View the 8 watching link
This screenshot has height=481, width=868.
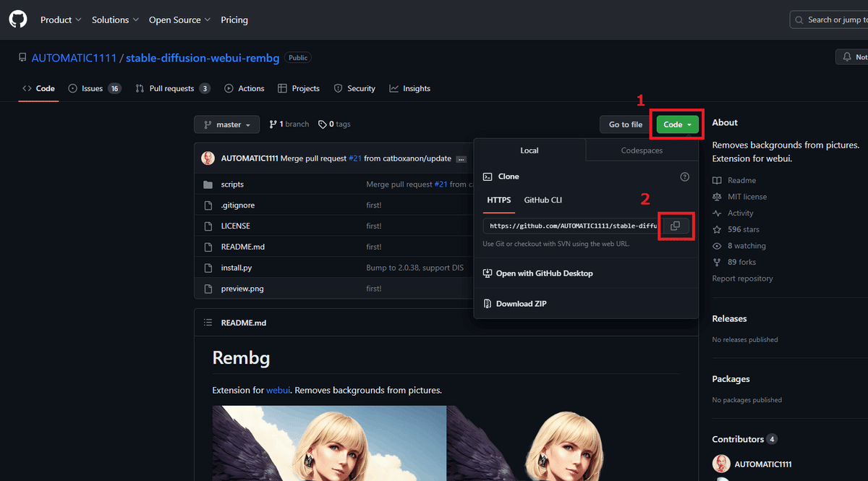(739, 246)
